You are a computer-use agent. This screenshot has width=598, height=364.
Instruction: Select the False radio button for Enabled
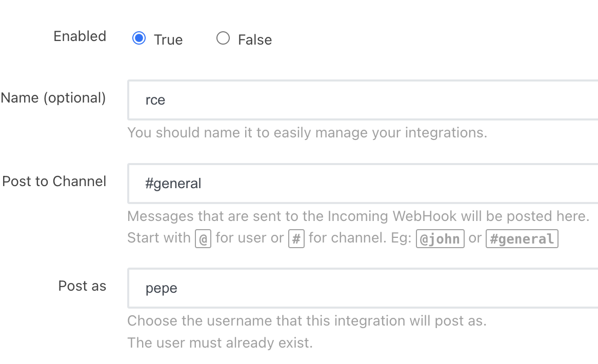(223, 39)
